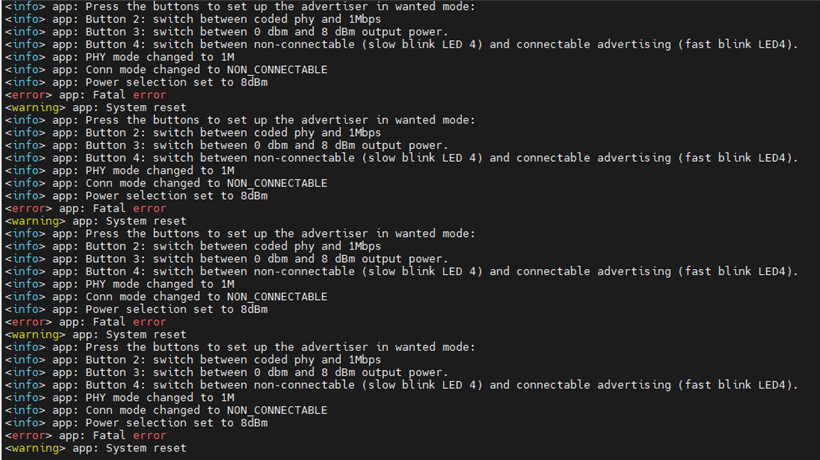Image resolution: width=820 pixels, height=460 pixels.
Task: Click the last 'Press the buttons to set up' line
Action: pyautogui.click(x=240, y=347)
